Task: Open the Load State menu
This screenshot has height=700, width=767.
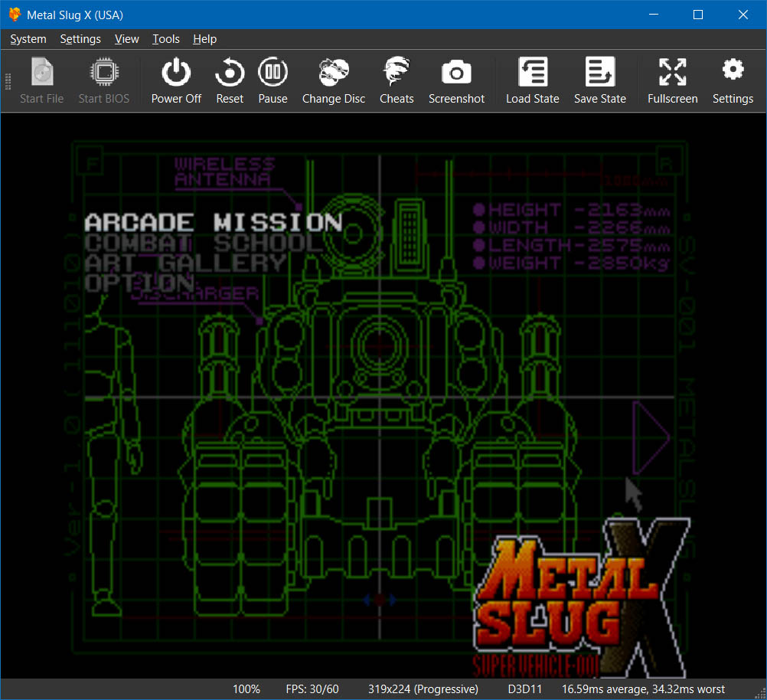Action: 532,80
